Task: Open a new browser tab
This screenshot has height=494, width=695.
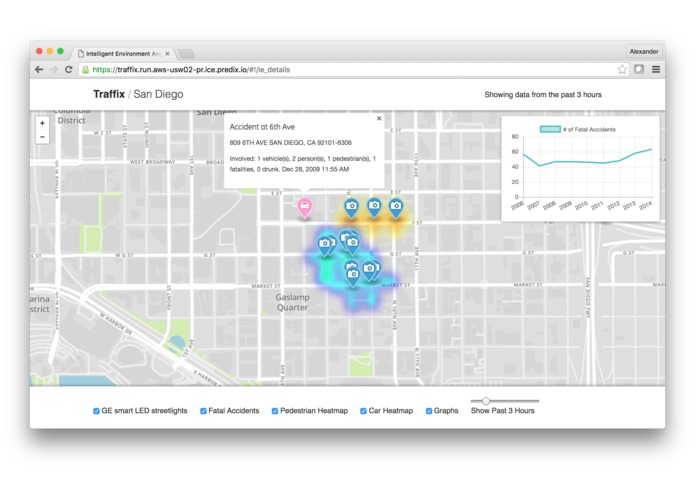Action: (x=187, y=54)
